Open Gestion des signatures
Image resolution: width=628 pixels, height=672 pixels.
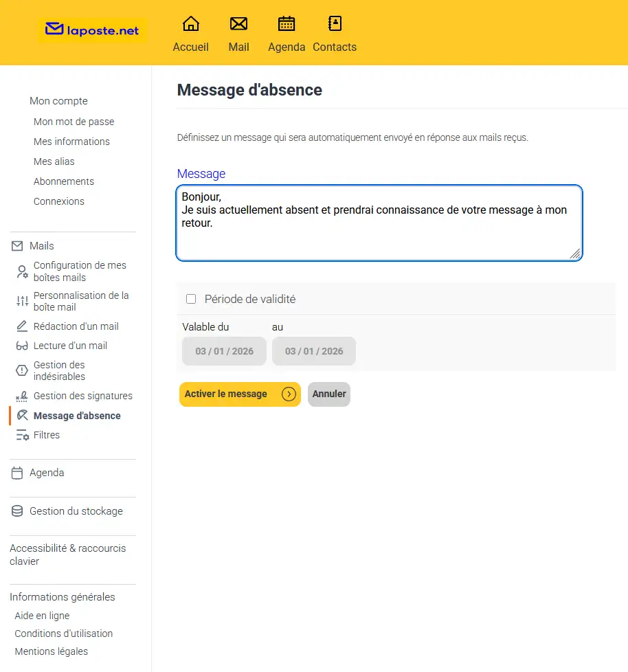[82, 396]
